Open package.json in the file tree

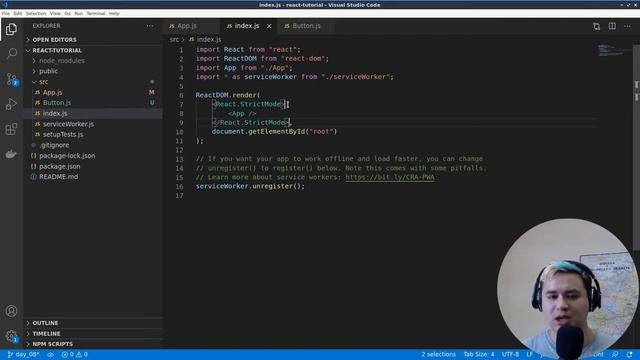tap(93, 166)
